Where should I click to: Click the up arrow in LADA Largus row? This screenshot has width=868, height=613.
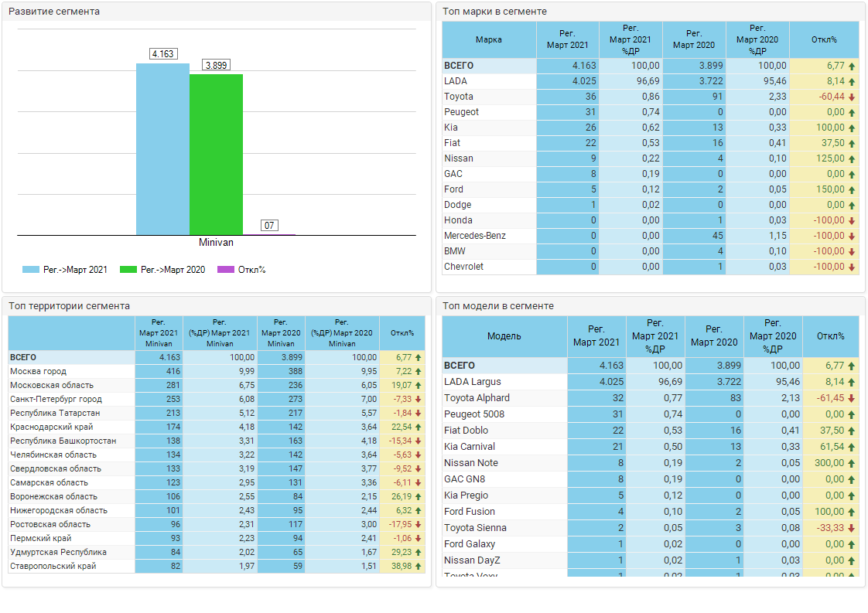pos(852,382)
